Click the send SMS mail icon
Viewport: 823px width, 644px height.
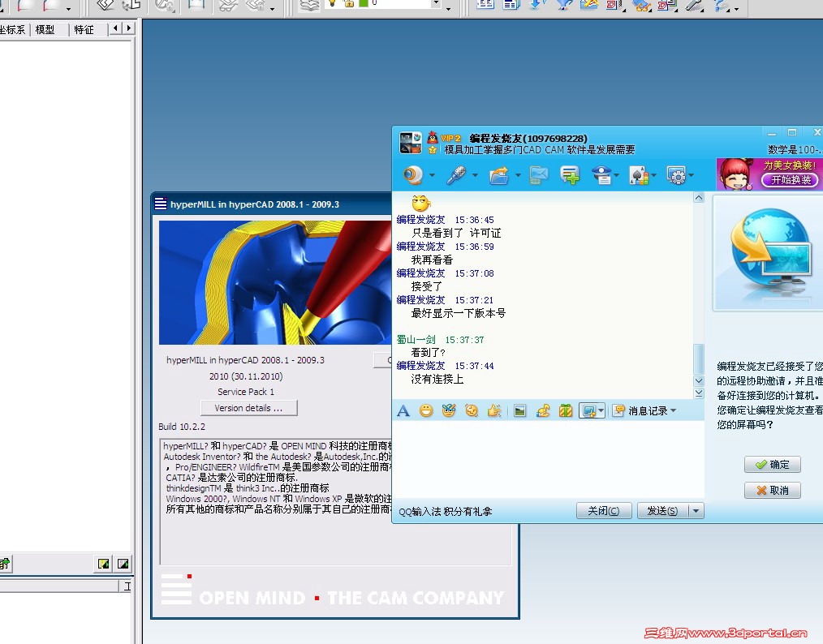(x=538, y=175)
